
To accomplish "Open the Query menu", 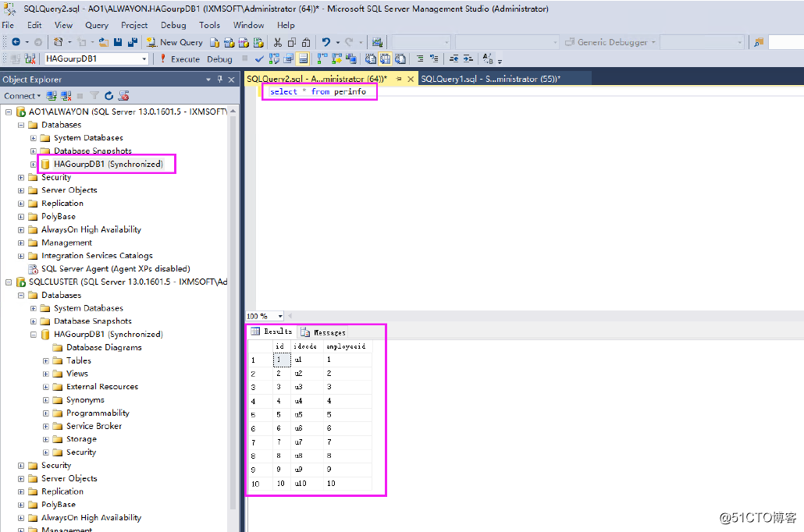I will [x=96, y=25].
